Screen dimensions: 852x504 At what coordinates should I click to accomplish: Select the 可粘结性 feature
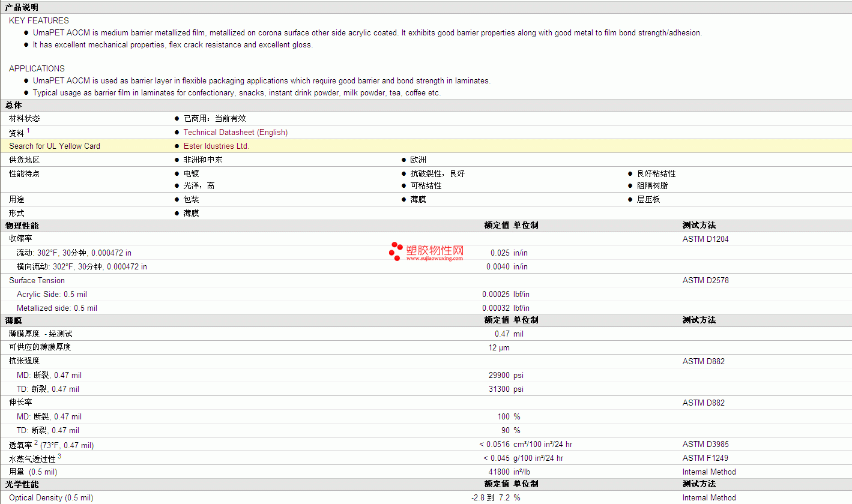pos(426,185)
